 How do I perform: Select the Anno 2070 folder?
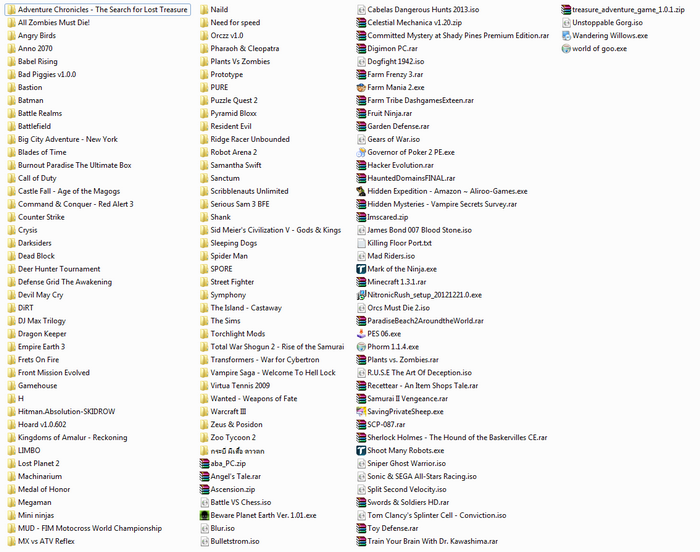point(35,48)
